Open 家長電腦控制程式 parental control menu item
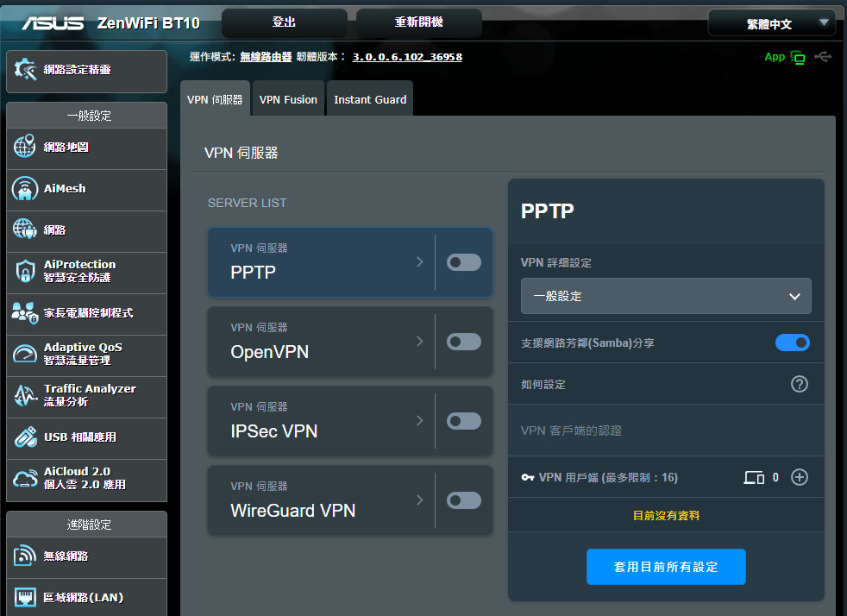Viewport: 847px width, 616px height. click(x=87, y=313)
